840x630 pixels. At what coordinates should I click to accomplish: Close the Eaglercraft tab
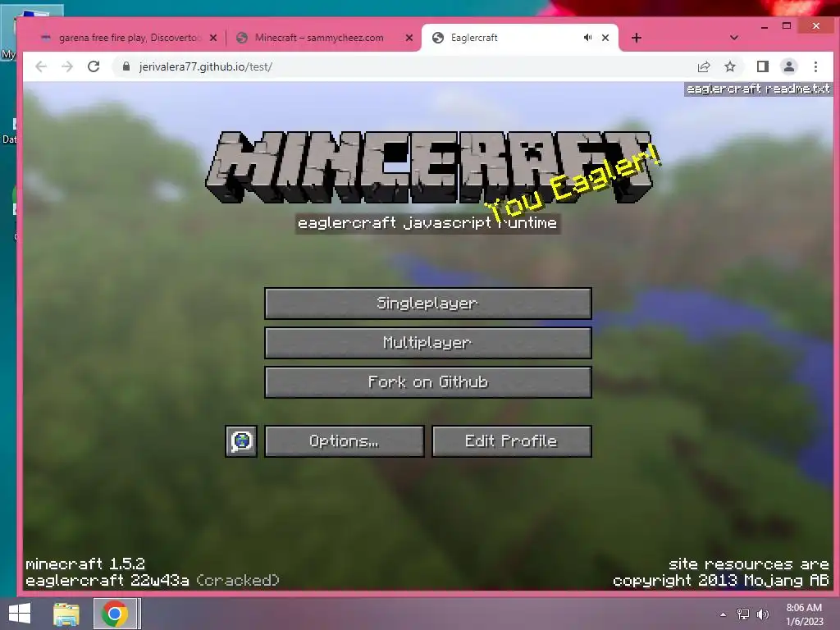[605, 38]
